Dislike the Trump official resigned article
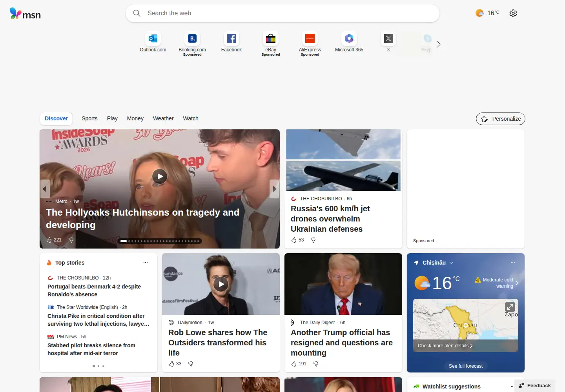This screenshot has width=565, height=392. tap(316, 364)
